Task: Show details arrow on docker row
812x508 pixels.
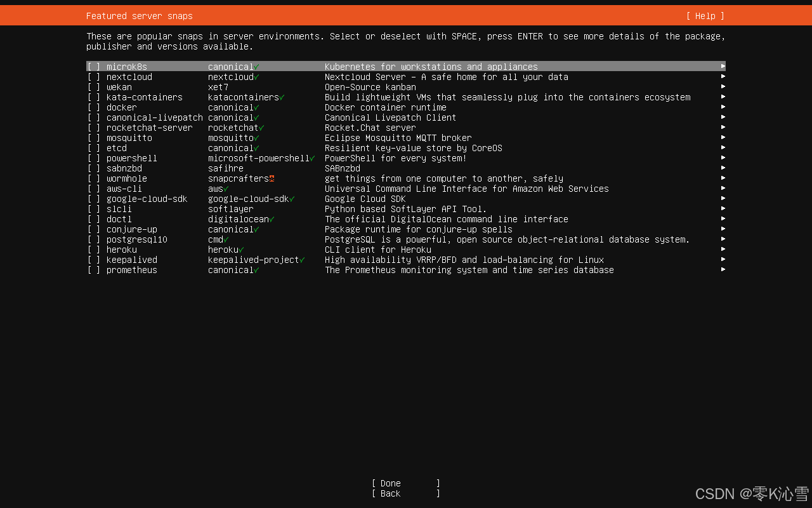Action: [723, 107]
